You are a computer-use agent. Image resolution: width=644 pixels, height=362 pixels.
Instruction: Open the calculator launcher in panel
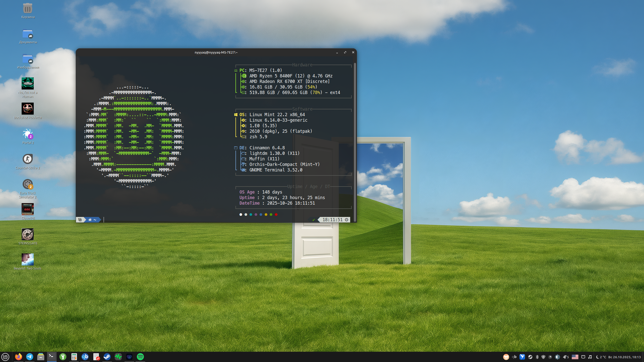click(74, 357)
